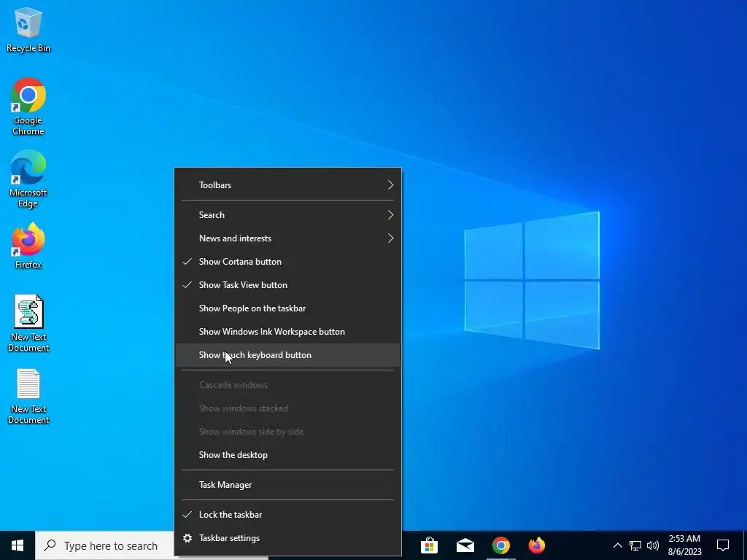Image resolution: width=747 pixels, height=560 pixels.
Task: Uncheck Show Task View button
Action: pos(287,285)
